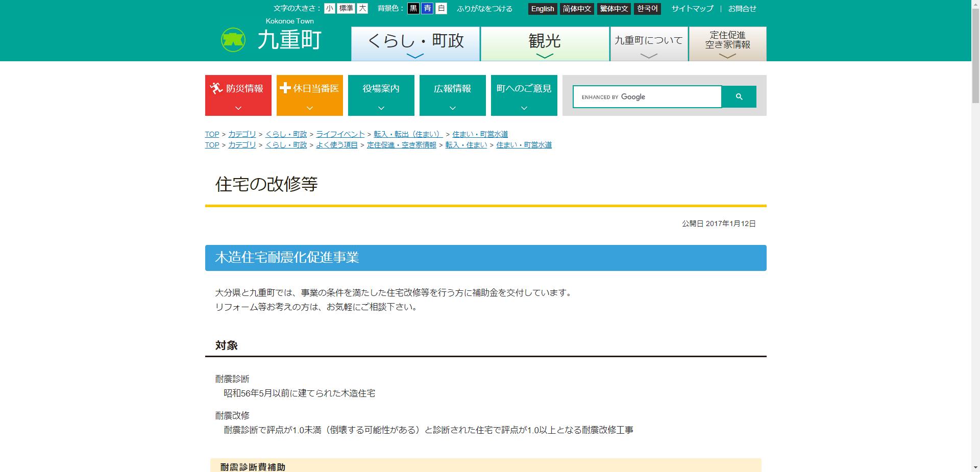Open the お問合せ contact link

coord(741,9)
